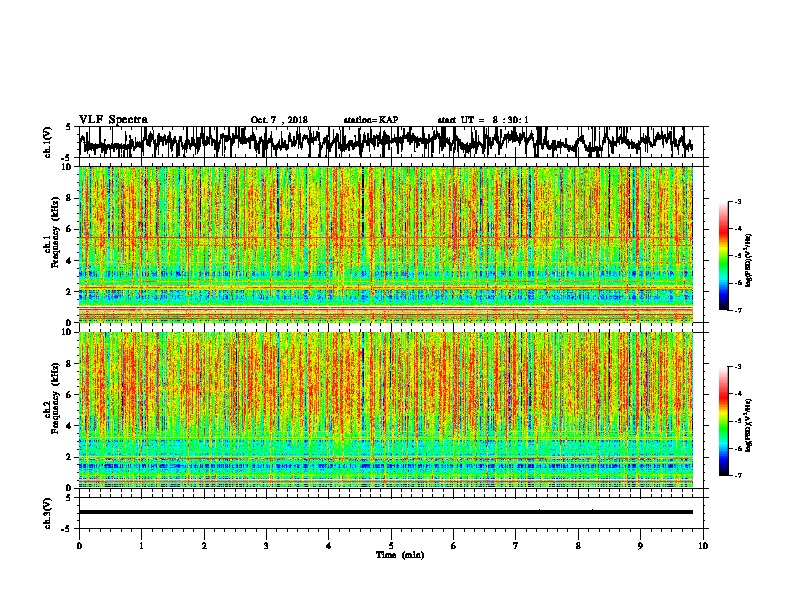Click the "start UT = 8 :30: 1" text

coord(483,120)
